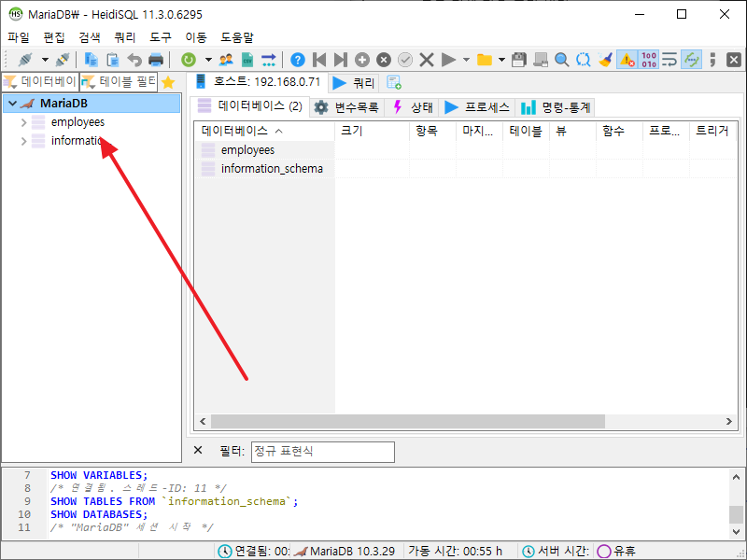Click the Insert row plus icon

click(x=362, y=60)
